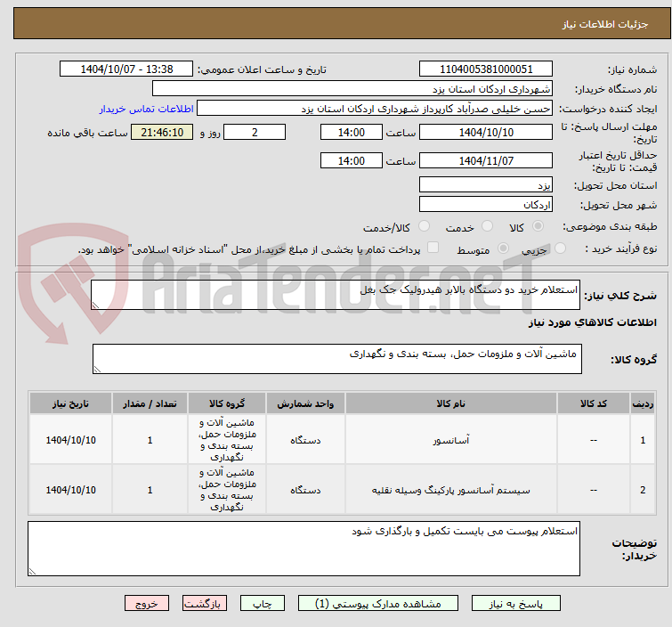This screenshot has height=627, width=672.
Task: Click the announcement date field 1404/10/07 - 13:38
Action: pos(126,69)
